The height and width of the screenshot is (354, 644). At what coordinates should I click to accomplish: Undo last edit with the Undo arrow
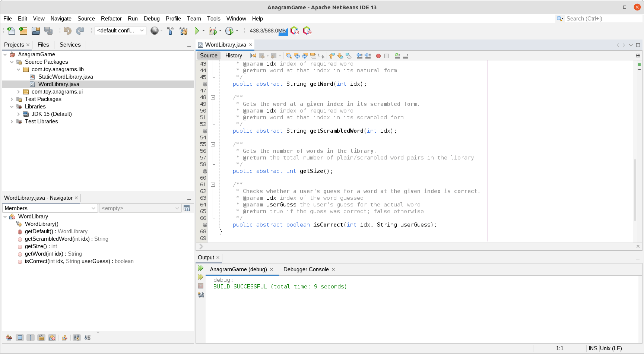point(67,31)
